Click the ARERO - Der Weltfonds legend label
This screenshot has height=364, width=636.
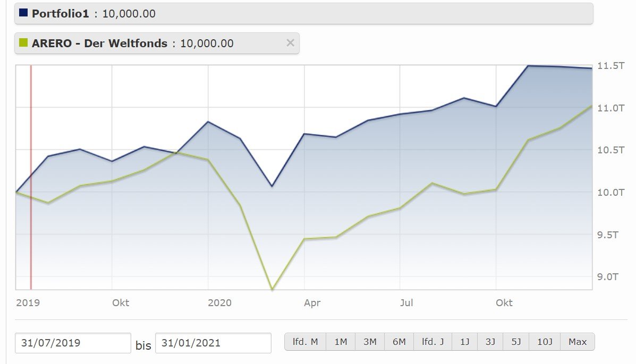[99, 43]
